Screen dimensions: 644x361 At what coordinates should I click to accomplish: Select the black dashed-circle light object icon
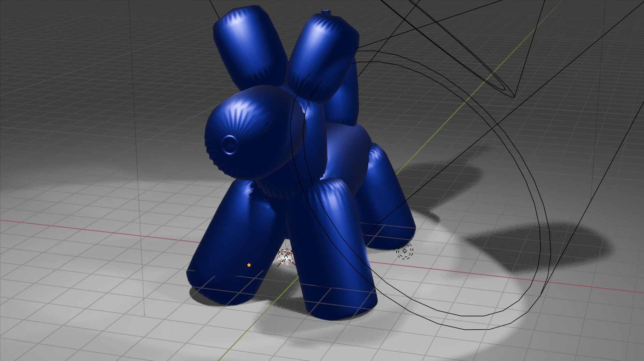tap(405, 251)
